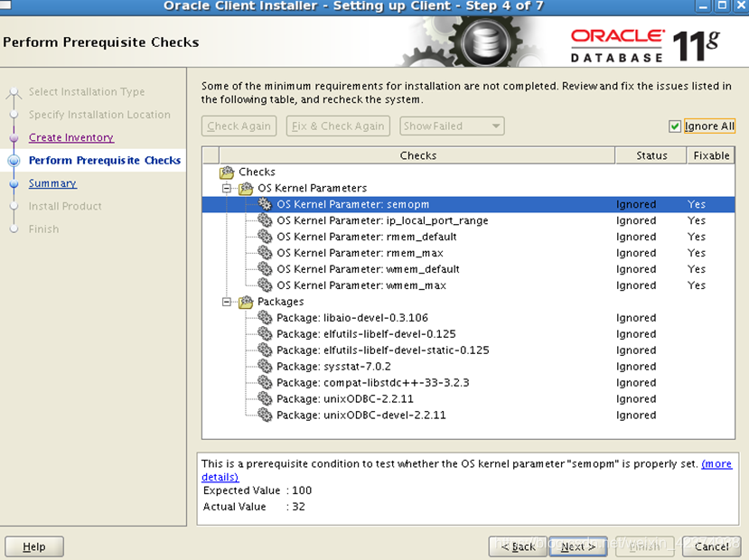
Task: Click the window menu icon in title bar
Action: 5,5
